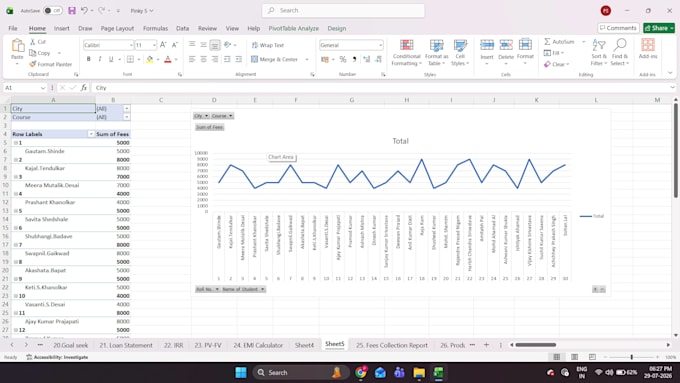Click the Cut scissors icon
This screenshot has width=680, height=383.
33,42
